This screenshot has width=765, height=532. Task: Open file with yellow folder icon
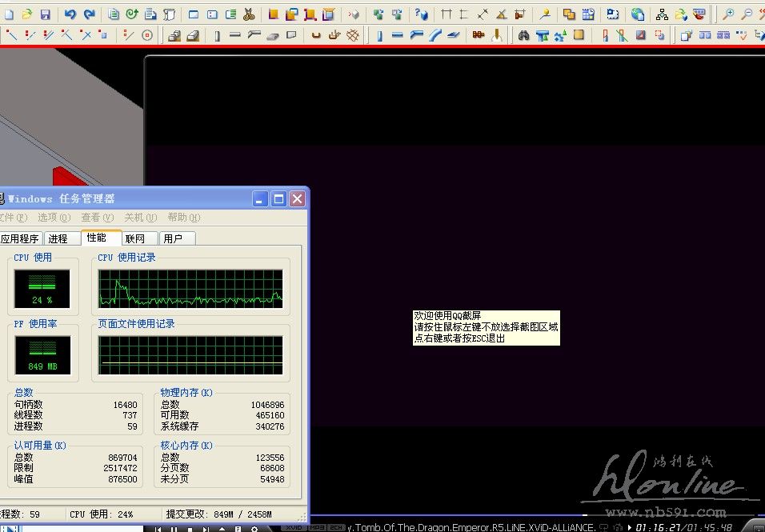coord(26,14)
